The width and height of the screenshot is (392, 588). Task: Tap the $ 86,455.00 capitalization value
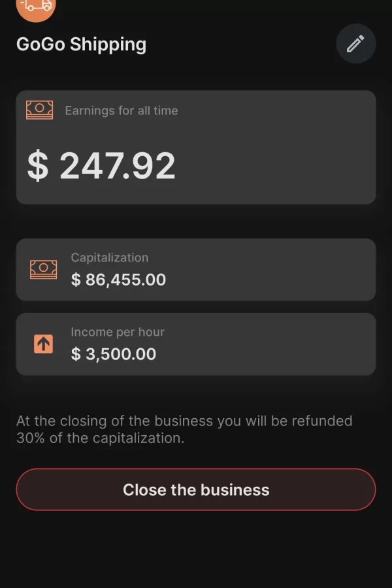(x=118, y=280)
